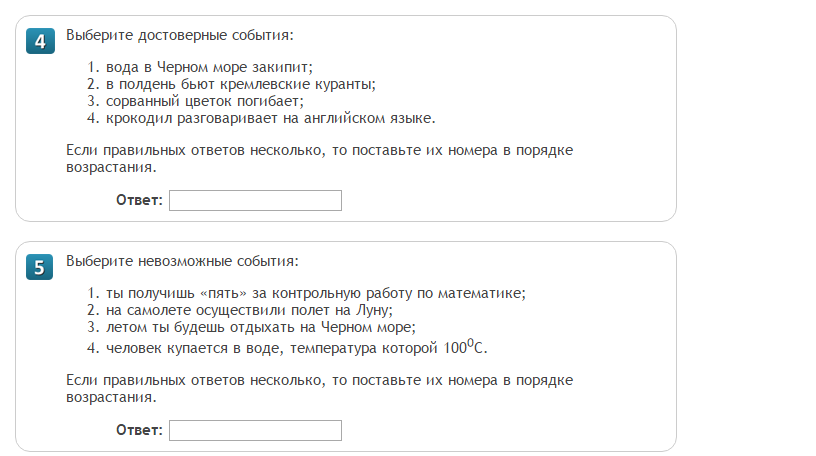
Task: Click the "Ответ:" label in question 4
Action: [139, 201]
